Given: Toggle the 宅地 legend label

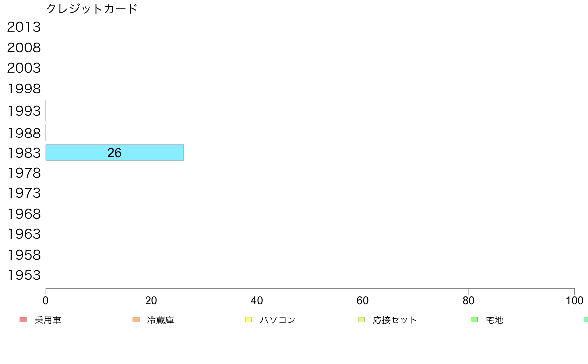Looking at the screenshot, I should (494, 320).
